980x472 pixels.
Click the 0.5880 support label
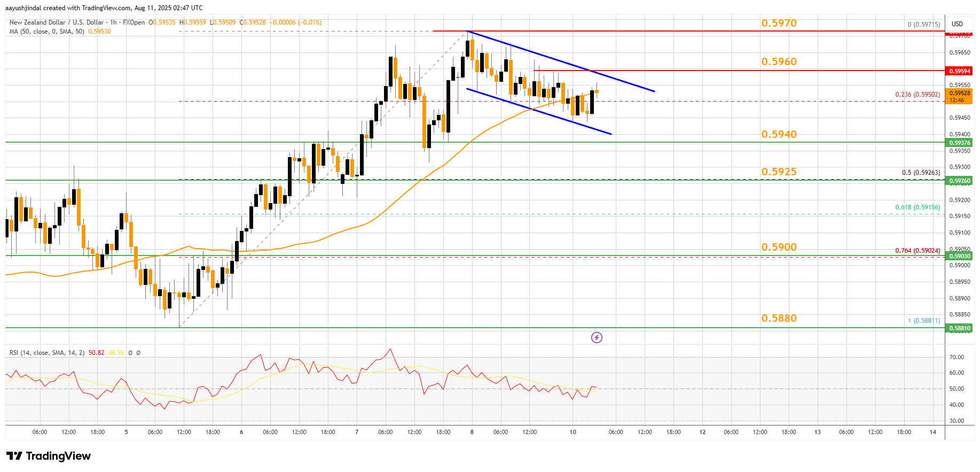(779, 318)
